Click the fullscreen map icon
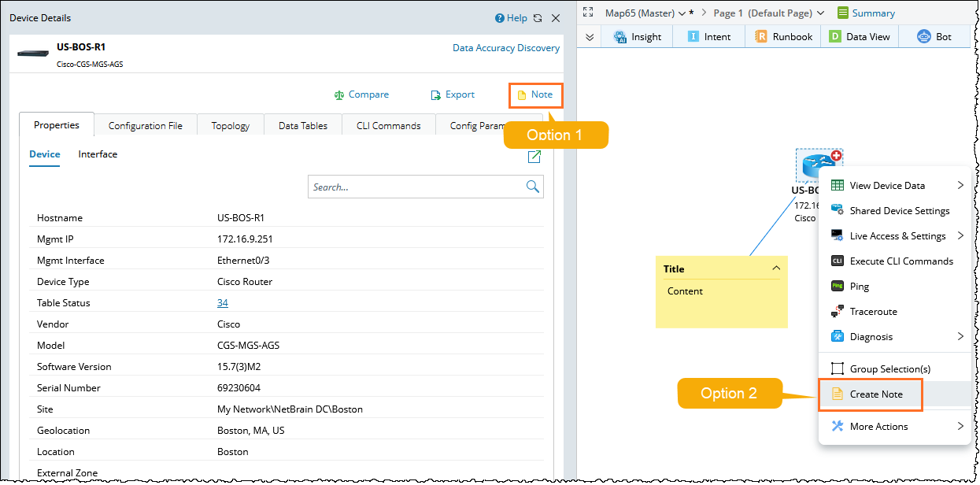The width and height of the screenshot is (980, 485). (x=588, y=13)
